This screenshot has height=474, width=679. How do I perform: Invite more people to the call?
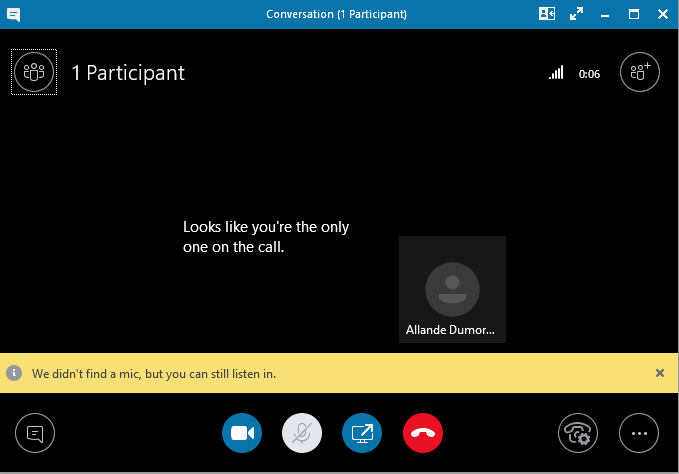click(x=640, y=72)
